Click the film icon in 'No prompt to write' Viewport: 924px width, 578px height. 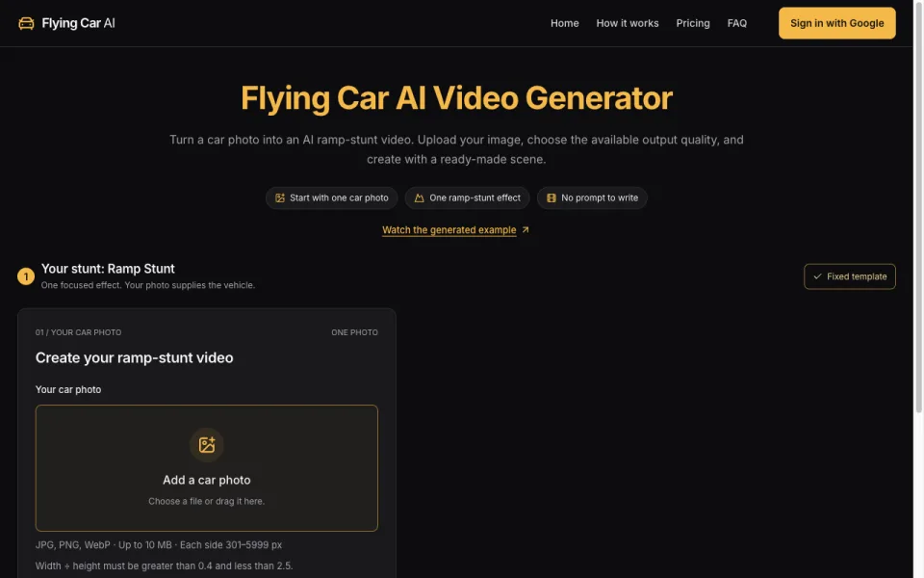tap(551, 198)
